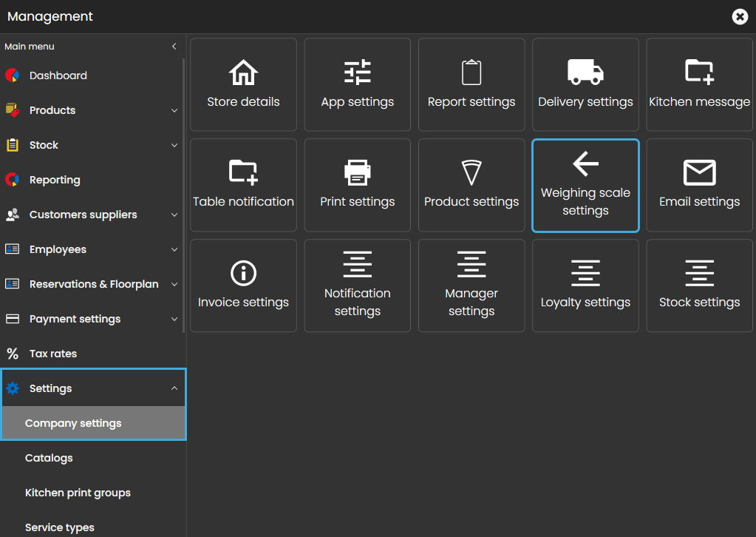
Task: Select Catalogs in Settings submenu
Action: click(x=49, y=458)
